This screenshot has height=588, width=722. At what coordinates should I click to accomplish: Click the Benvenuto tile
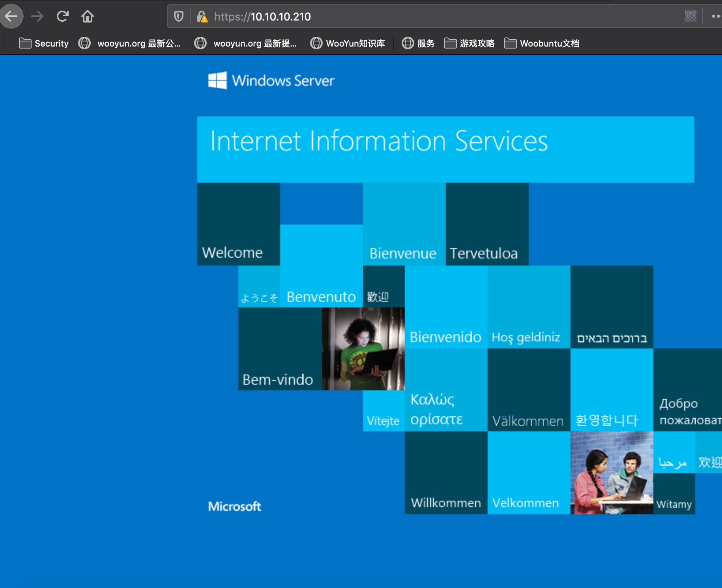tap(322, 266)
